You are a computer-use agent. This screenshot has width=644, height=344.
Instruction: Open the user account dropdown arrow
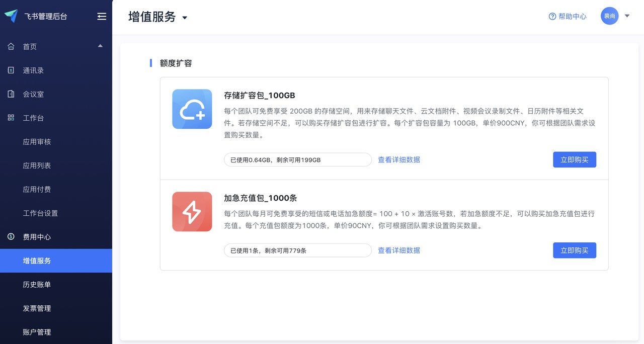[x=627, y=16]
